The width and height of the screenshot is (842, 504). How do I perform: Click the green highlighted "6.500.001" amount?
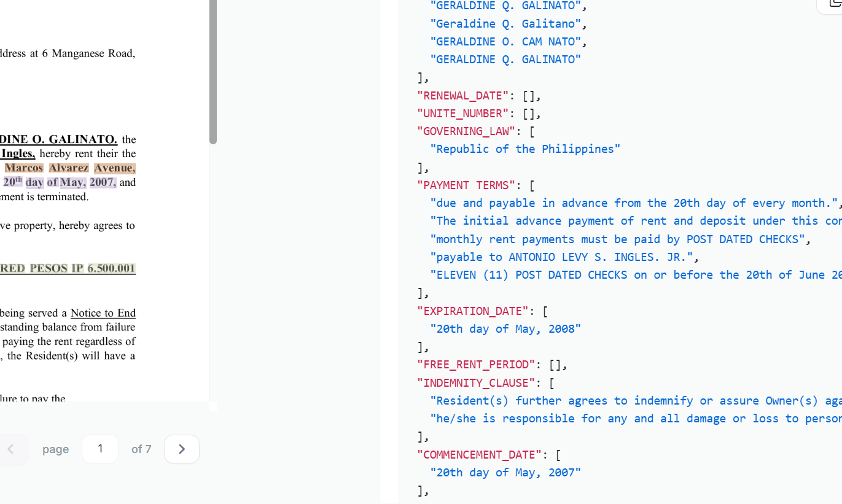coord(111,268)
